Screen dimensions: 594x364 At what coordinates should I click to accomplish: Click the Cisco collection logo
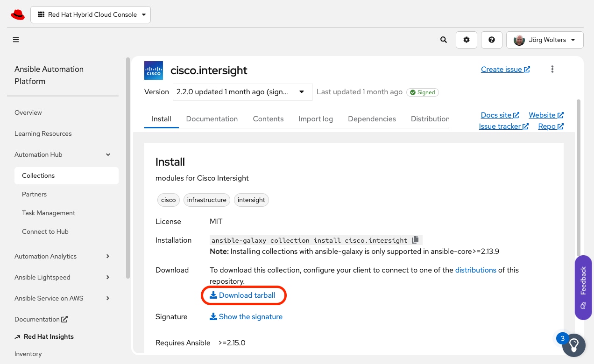coord(154,70)
